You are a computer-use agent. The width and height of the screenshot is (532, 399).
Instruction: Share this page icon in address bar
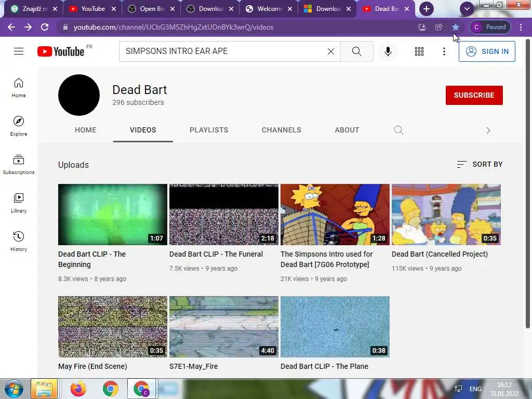[438, 27]
